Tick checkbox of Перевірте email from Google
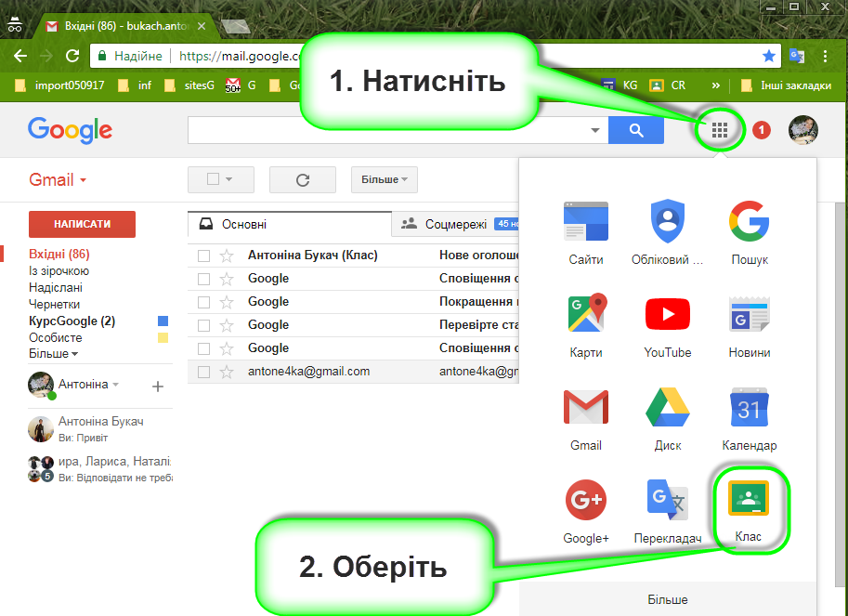Screen dimensions: 848x616 203,325
